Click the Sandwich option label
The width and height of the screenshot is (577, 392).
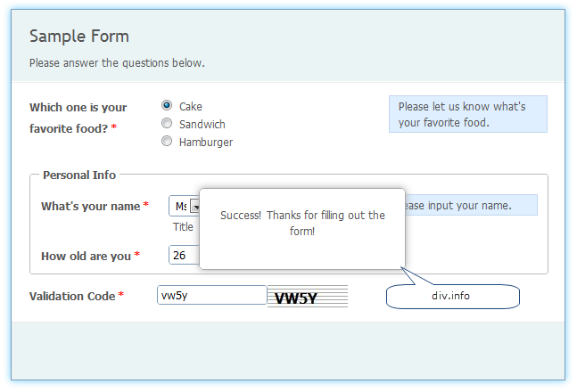(202, 125)
